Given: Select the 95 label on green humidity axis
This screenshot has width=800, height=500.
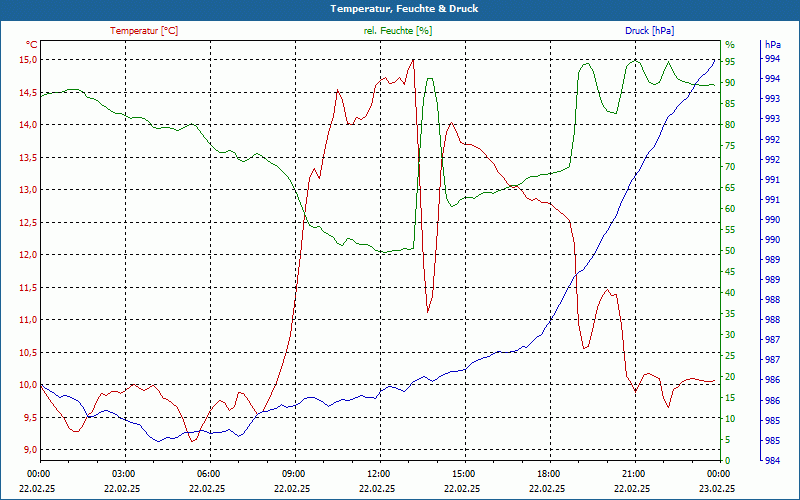Looking at the screenshot, I should 730,62.
